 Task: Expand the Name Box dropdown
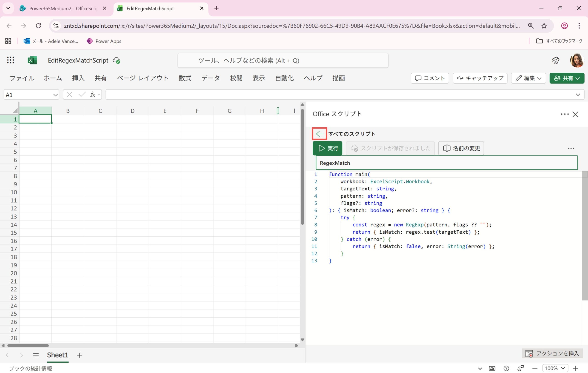point(55,95)
